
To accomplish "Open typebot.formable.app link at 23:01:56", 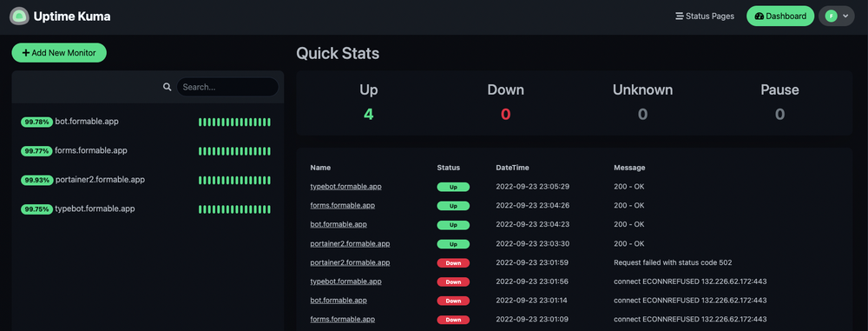I will [x=345, y=281].
